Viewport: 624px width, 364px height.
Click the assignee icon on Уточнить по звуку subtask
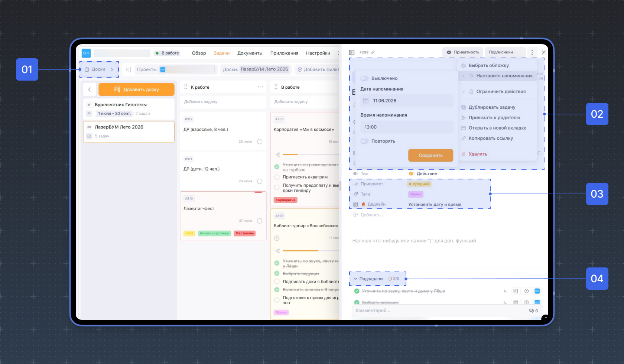[526, 291]
